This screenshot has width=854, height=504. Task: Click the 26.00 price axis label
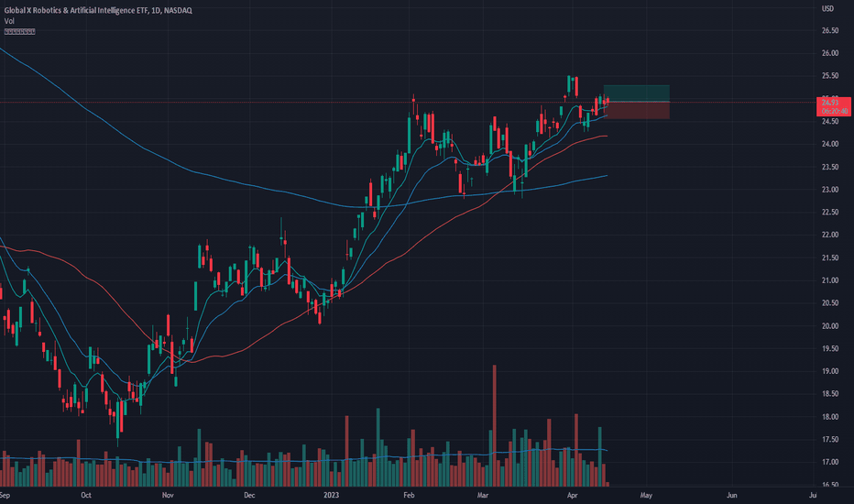pos(830,53)
